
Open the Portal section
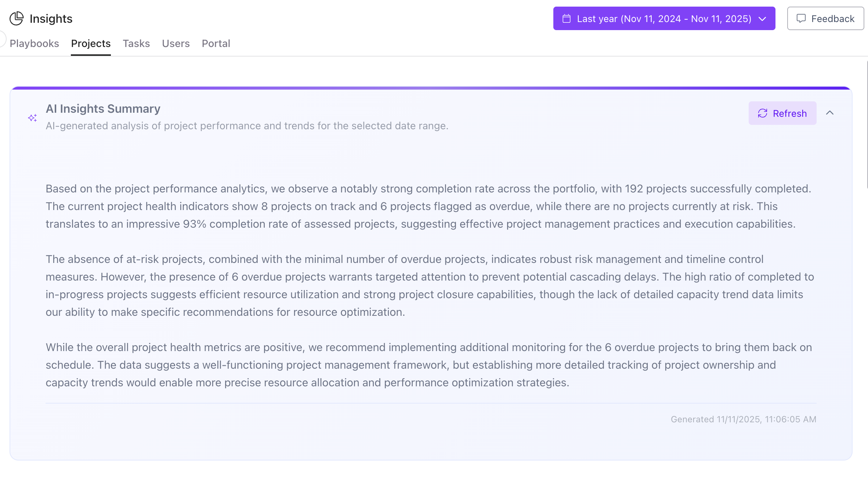coord(216,43)
